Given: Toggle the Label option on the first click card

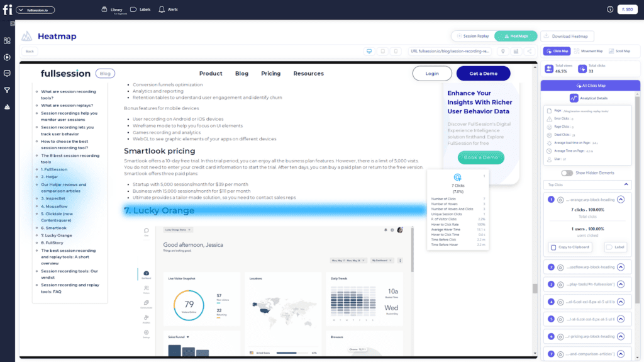Looking at the screenshot, I should pyautogui.click(x=609, y=247).
